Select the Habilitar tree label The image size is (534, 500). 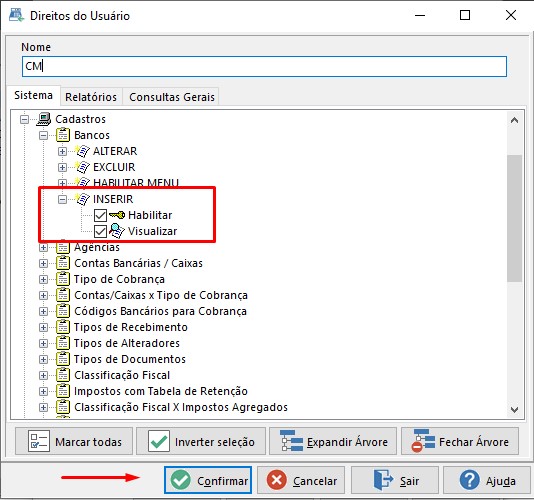(150, 215)
